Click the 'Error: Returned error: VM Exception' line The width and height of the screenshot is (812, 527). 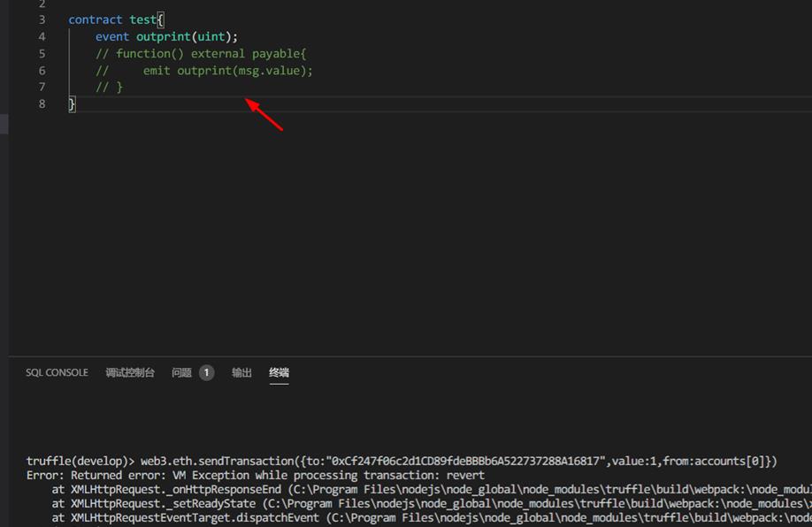click(256, 475)
